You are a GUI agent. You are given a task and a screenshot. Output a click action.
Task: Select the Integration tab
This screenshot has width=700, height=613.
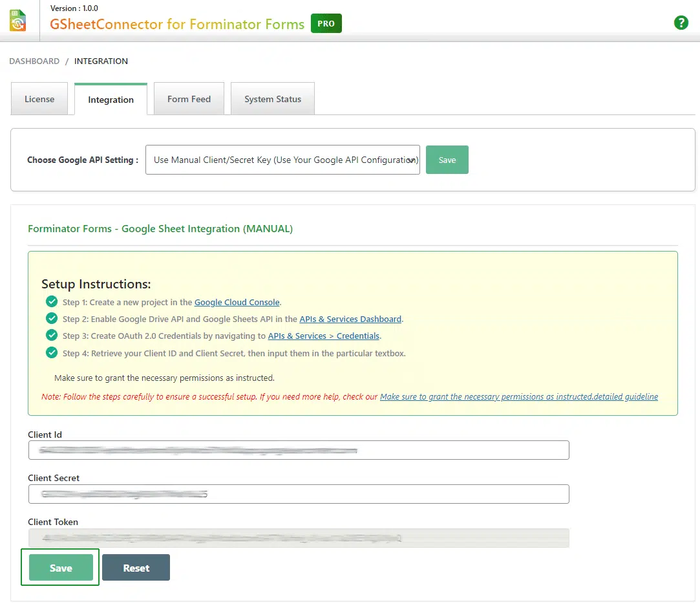coord(111,100)
